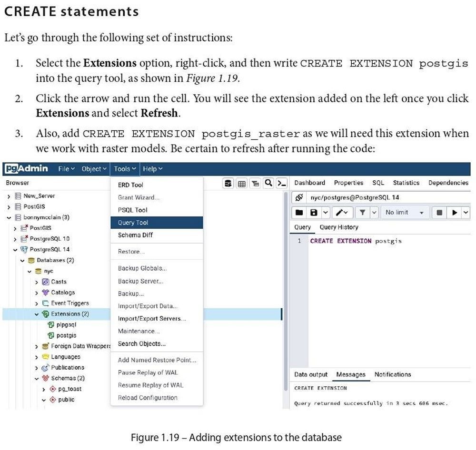Click the Casts node icon

(45, 282)
